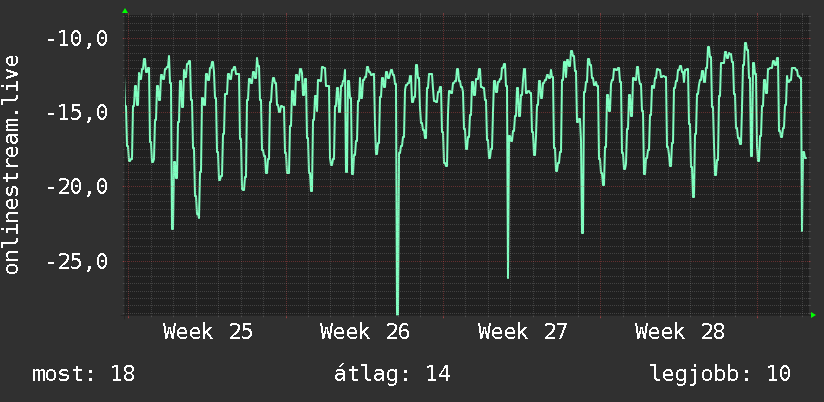Click the -10,0 y-axis value

click(77, 39)
